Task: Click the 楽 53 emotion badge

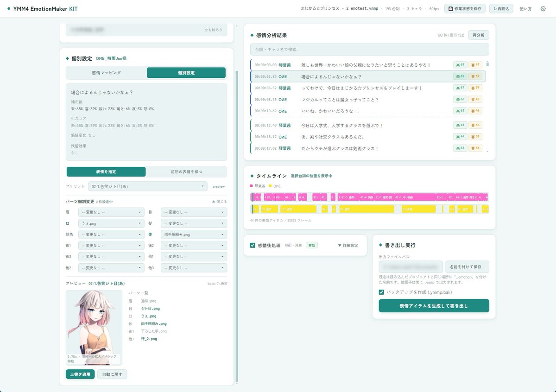Action: 460,149
